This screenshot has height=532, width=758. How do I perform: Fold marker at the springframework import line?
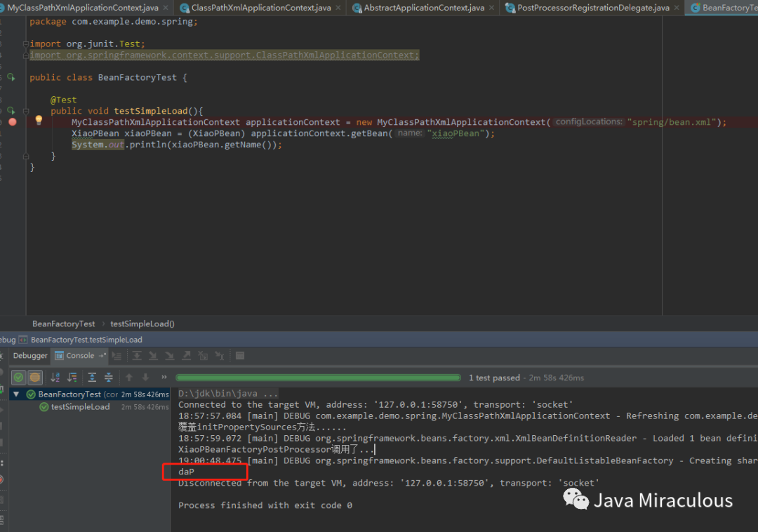pos(26,55)
